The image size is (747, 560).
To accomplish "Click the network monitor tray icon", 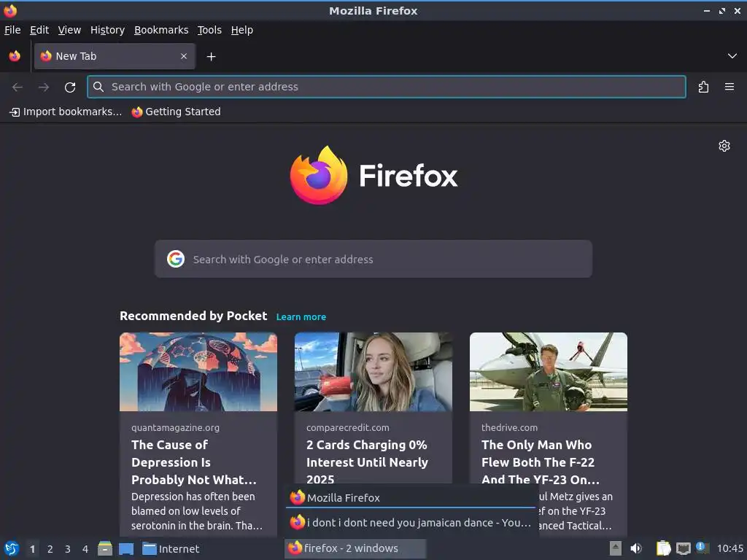I will click(683, 548).
